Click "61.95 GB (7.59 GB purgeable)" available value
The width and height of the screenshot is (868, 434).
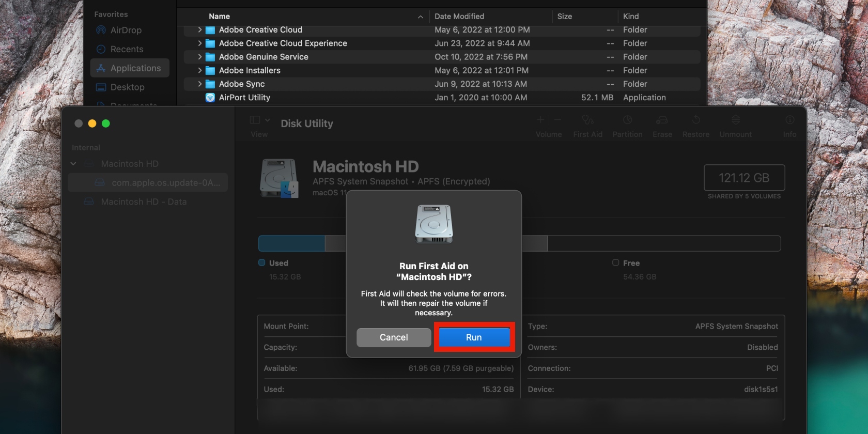pyautogui.click(x=461, y=368)
